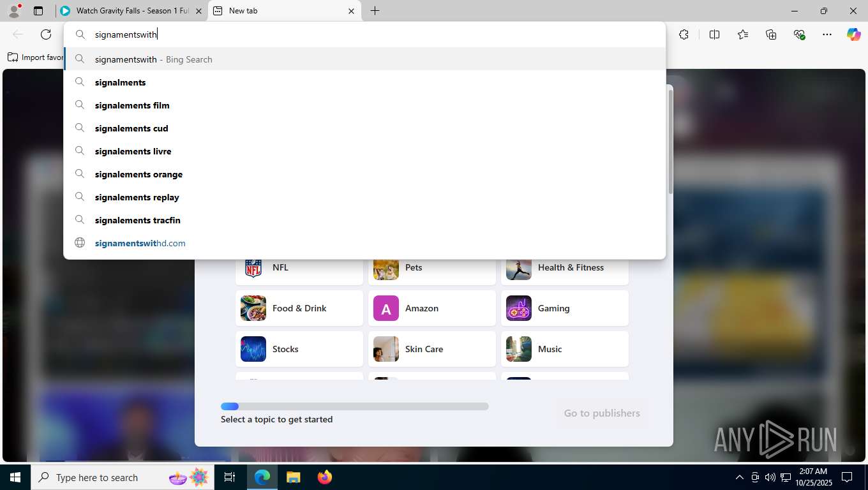Close the Watch Gravity Falls tab
The width and height of the screenshot is (868, 490).
pyautogui.click(x=198, y=11)
